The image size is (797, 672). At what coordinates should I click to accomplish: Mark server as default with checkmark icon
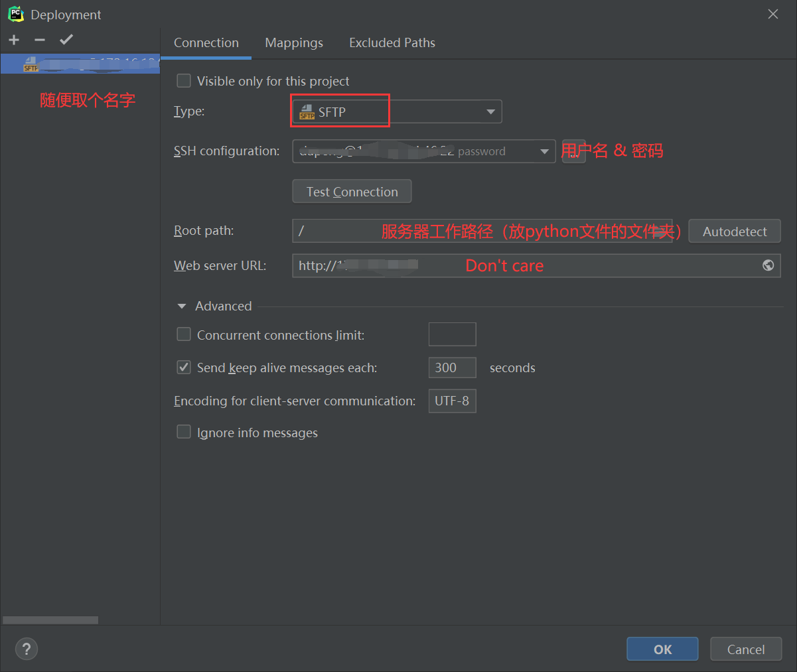(66, 40)
